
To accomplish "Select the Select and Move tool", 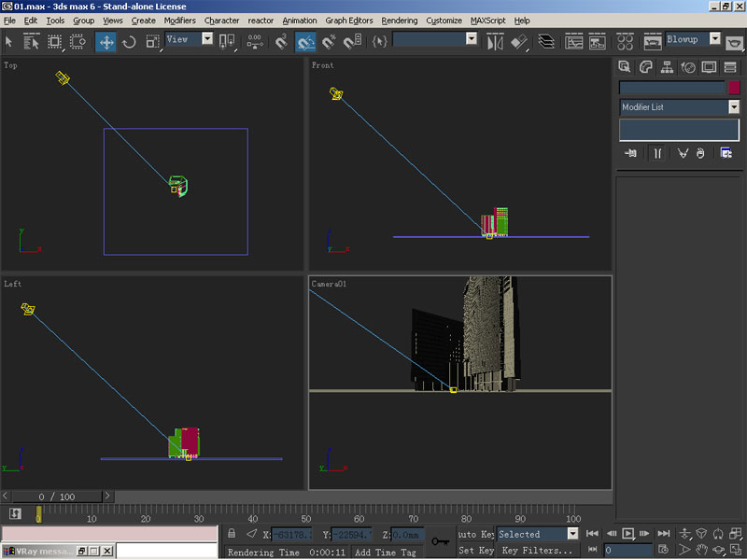I will (106, 42).
